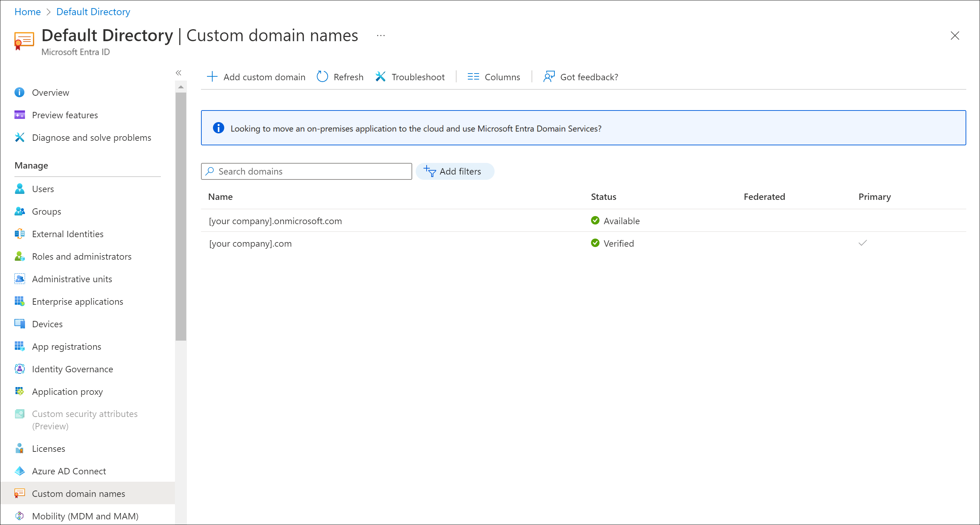The height and width of the screenshot is (525, 980).
Task: Click the Overview info icon
Action: [19, 93]
